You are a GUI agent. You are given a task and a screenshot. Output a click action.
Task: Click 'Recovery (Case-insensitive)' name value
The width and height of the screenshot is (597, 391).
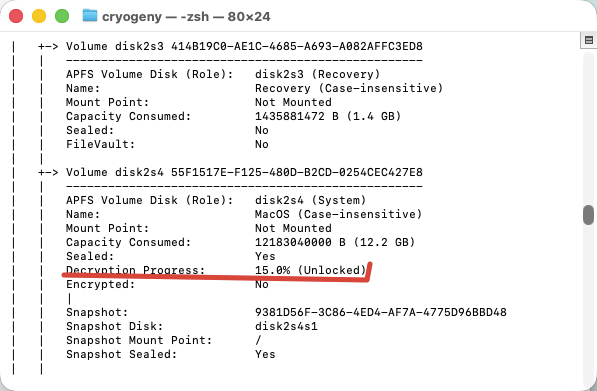click(x=349, y=88)
